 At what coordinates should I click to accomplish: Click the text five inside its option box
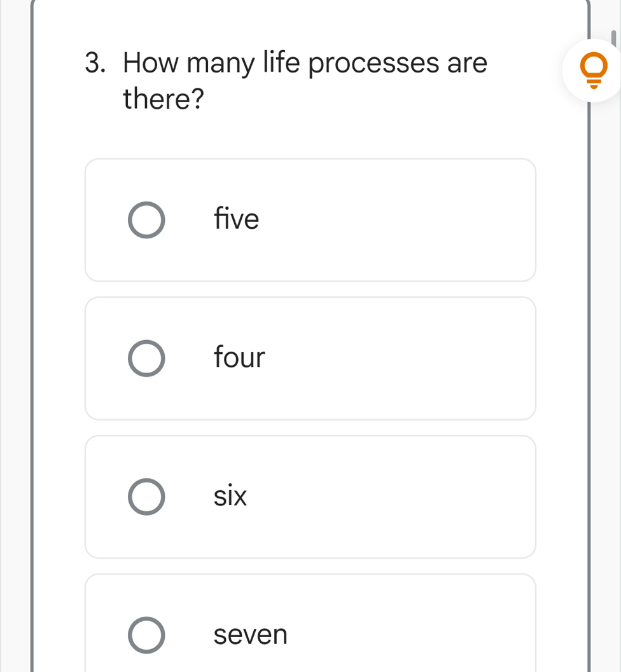[x=236, y=219]
